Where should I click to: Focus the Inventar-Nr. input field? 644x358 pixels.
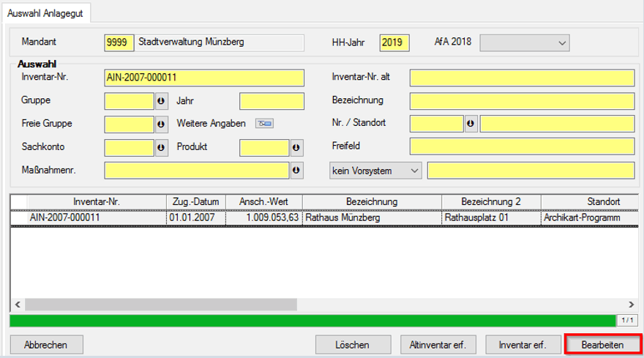[204, 78]
